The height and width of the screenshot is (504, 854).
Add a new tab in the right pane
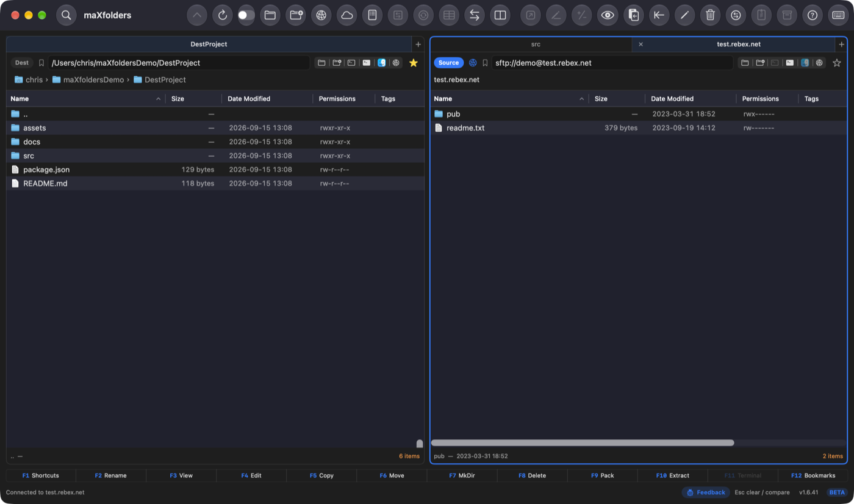pos(842,44)
